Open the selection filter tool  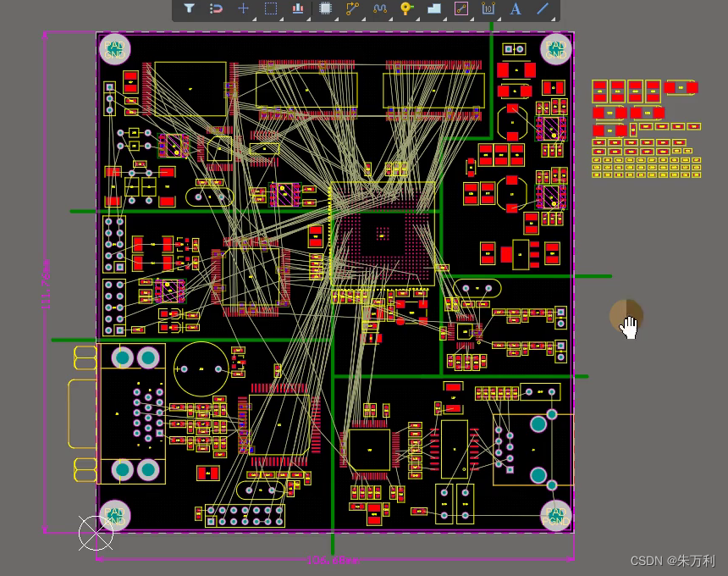click(190, 8)
